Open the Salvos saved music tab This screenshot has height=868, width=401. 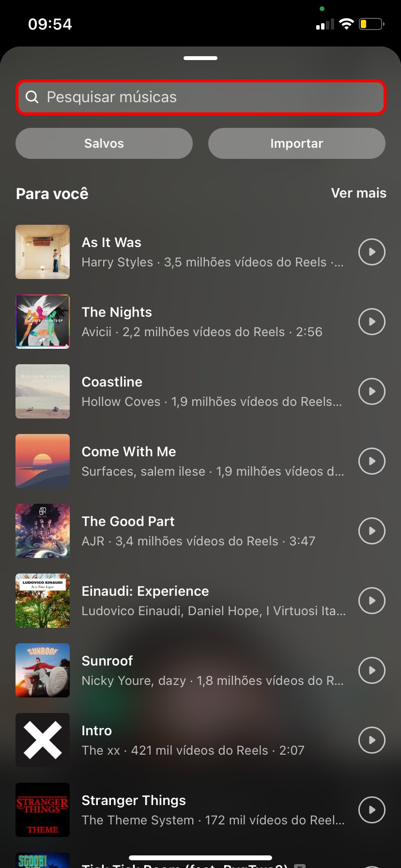pyautogui.click(x=104, y=143)
